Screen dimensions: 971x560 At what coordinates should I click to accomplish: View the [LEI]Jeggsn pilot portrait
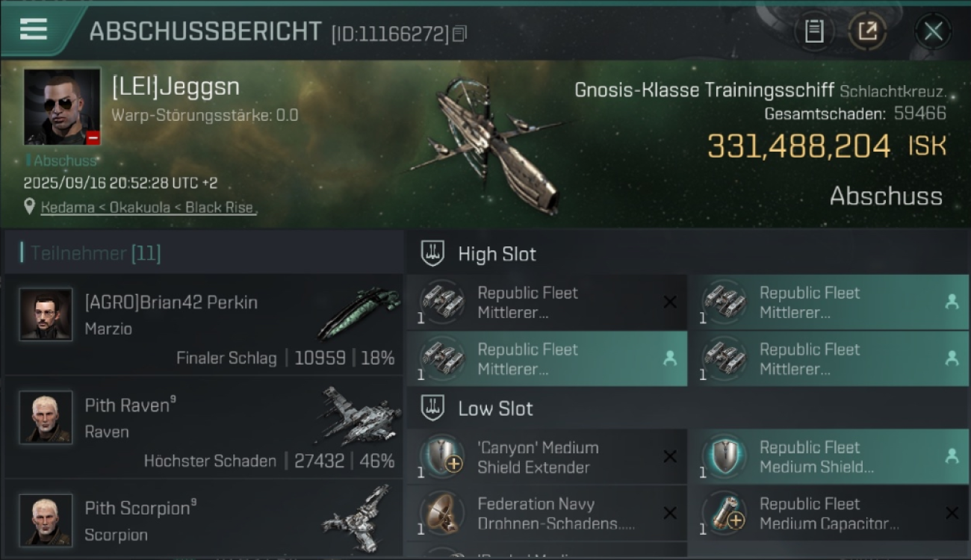click(62, 106)
